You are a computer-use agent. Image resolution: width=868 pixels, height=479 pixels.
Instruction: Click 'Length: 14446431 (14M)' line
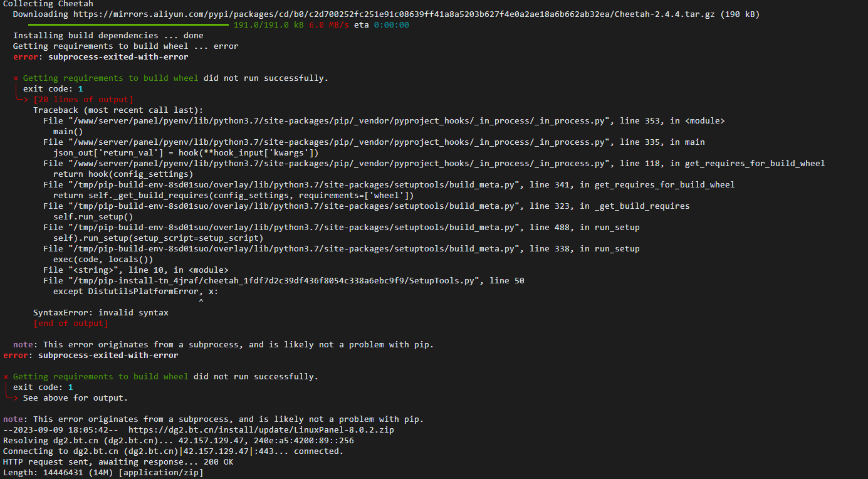point(103,473)
